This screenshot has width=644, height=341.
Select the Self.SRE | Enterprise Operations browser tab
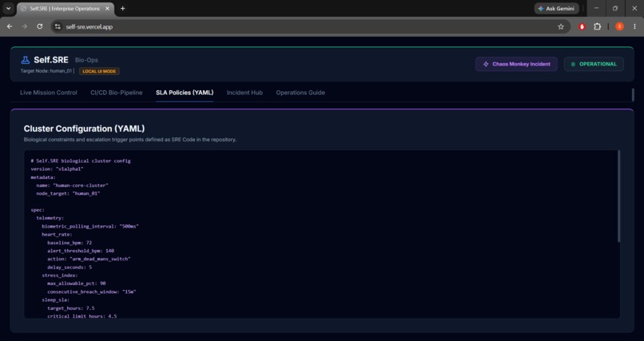pyautogui.click(x=66, y=9)
